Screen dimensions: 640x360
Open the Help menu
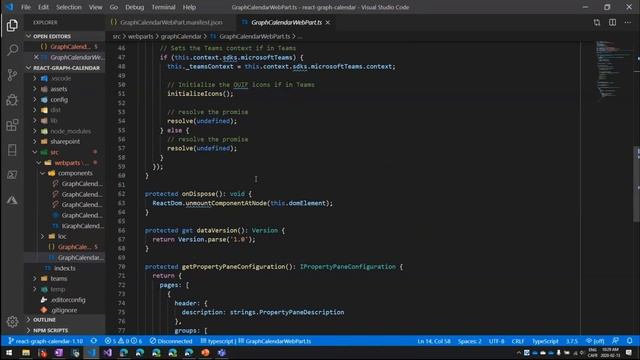click(x=189, y=7)
